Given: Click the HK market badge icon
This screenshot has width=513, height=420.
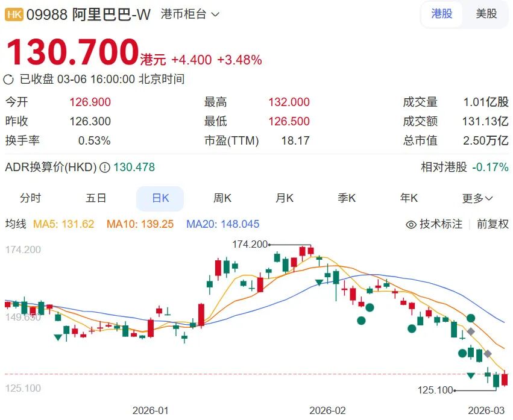Looking at the screenshot, I should click(14, 14).
